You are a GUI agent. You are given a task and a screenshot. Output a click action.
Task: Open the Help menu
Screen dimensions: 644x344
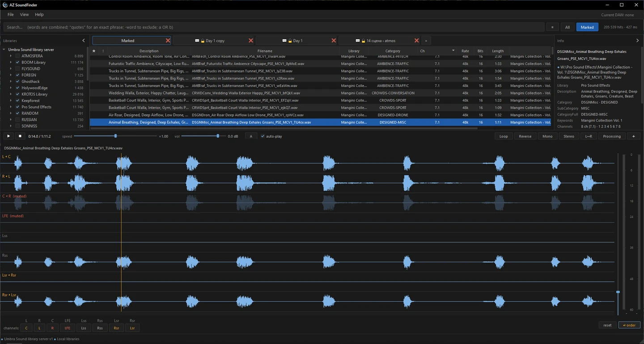pyautogui.click(x=39, y=15)
